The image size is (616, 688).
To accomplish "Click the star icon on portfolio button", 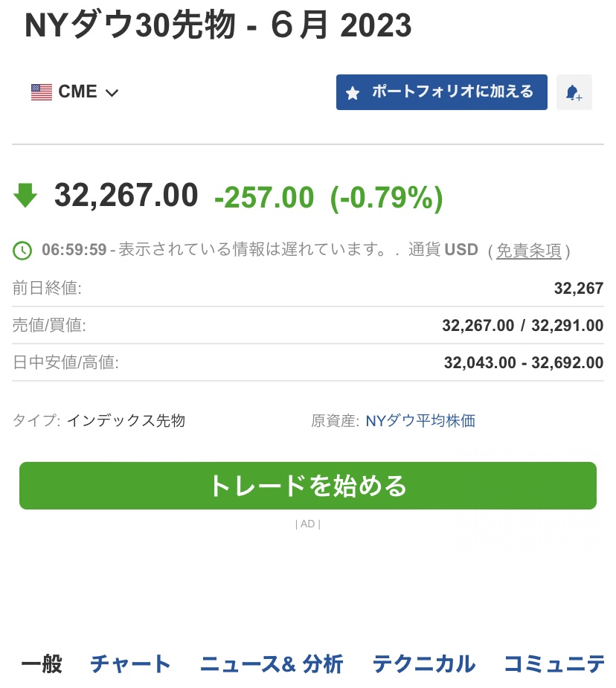I will coord(353,92).
